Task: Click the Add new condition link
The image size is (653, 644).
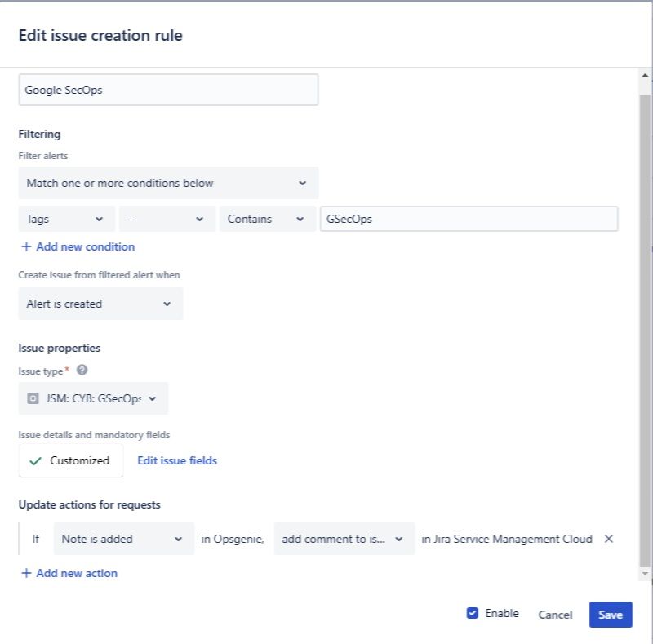Action: point(86,246)
